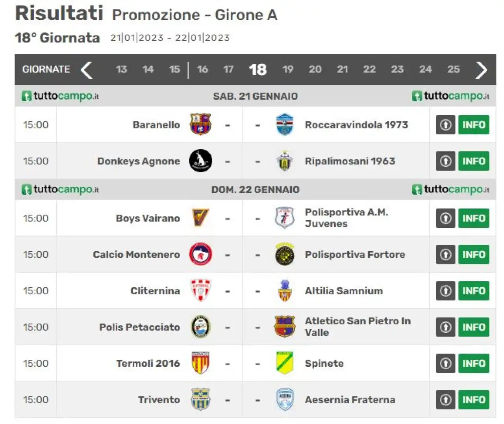Click the Termoli 2016 striped shield
This screenshot has height=424, width=504.
(200, 363)
